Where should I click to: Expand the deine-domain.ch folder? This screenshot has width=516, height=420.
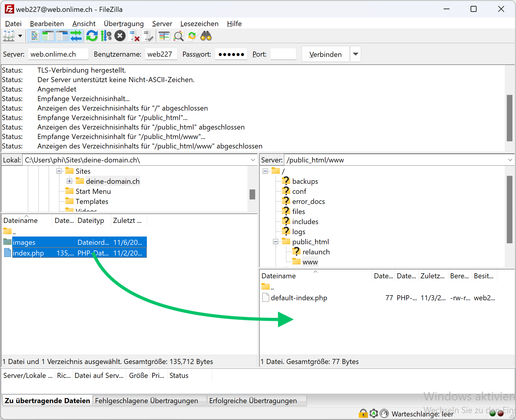(69, 181)
